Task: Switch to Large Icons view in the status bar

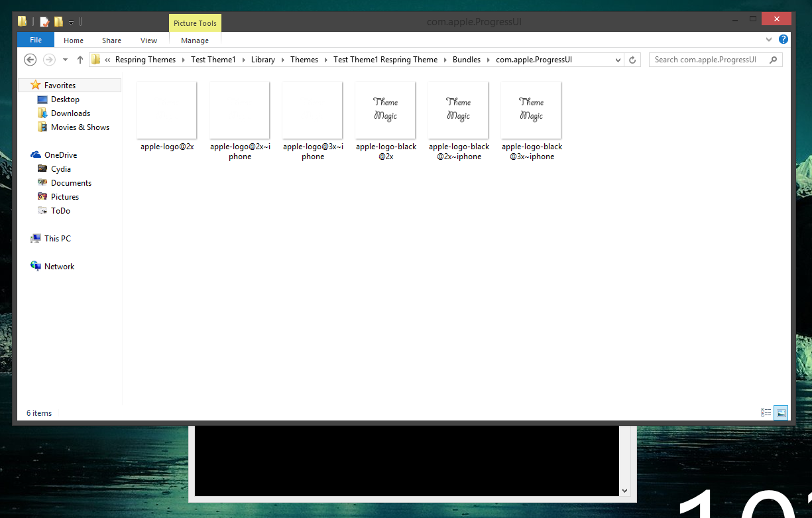Action: coord(782,413)
